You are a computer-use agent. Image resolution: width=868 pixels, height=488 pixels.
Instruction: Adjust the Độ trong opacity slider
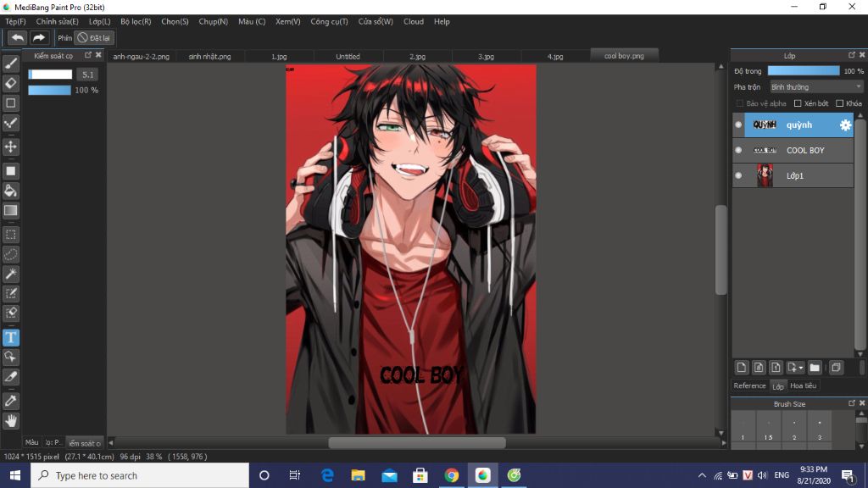pyautogui.click(x=804, y=71)
